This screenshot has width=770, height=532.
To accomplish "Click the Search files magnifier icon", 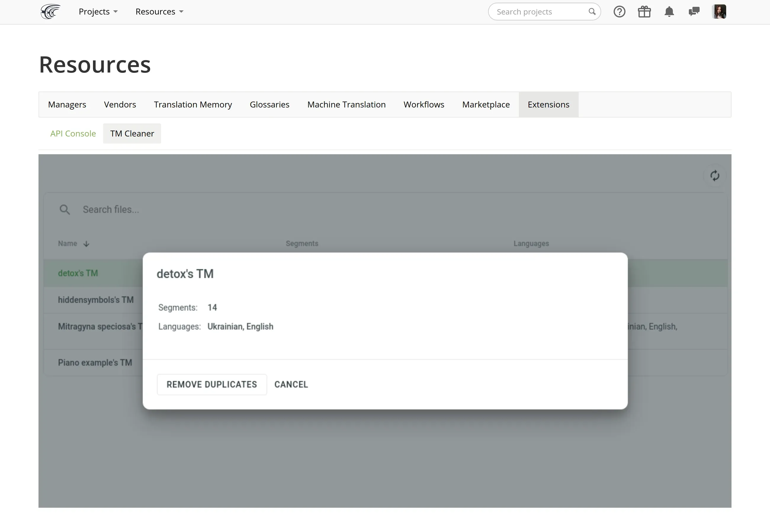I will (x=65, y=210).
